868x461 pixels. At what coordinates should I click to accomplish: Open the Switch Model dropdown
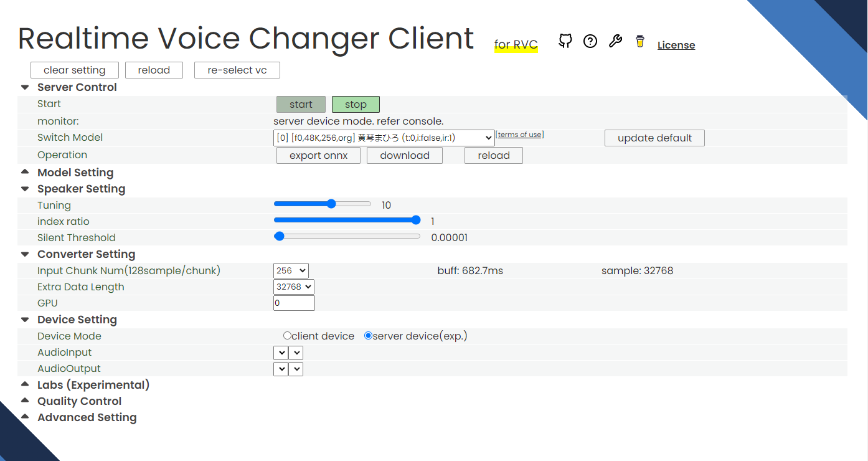[382, 137]
